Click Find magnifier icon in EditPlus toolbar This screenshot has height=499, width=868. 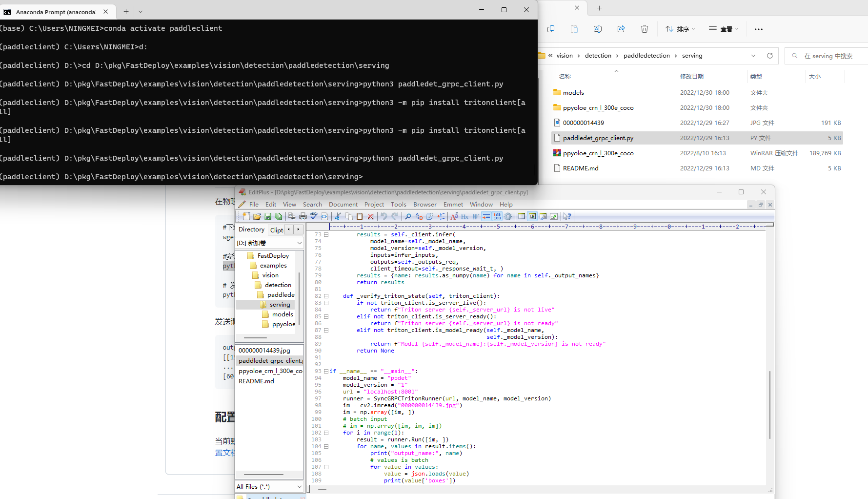click(x=408, y=216)
